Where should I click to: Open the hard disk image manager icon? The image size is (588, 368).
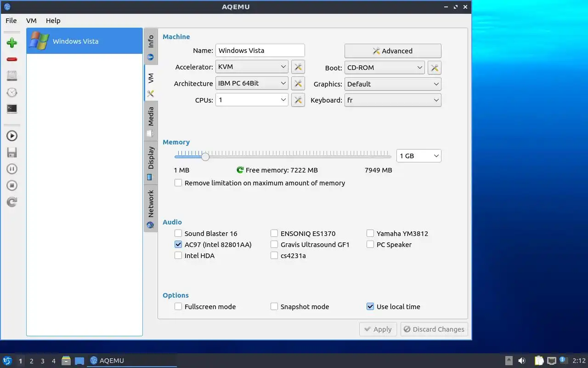(x=12, y=76)
